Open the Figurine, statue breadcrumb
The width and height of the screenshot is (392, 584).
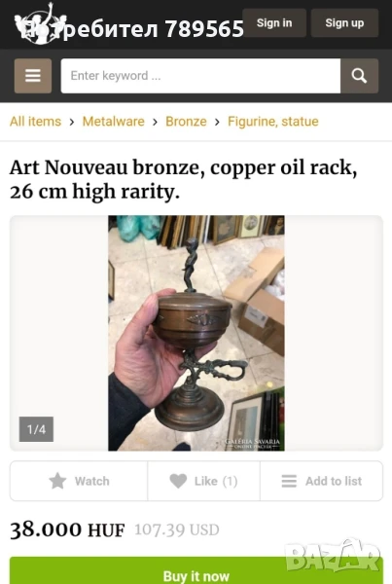tap(273, 122)
